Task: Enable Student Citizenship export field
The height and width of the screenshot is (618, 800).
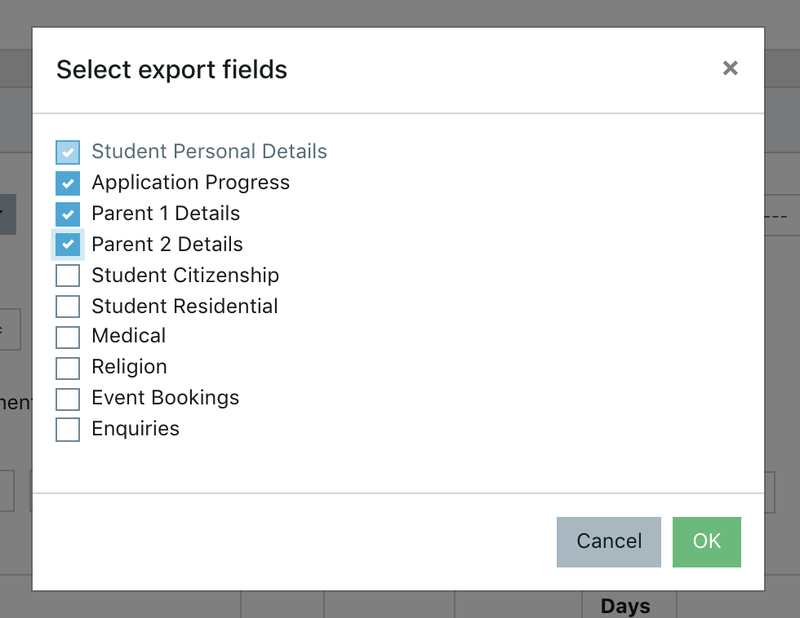Action: [x=67, y=275]
